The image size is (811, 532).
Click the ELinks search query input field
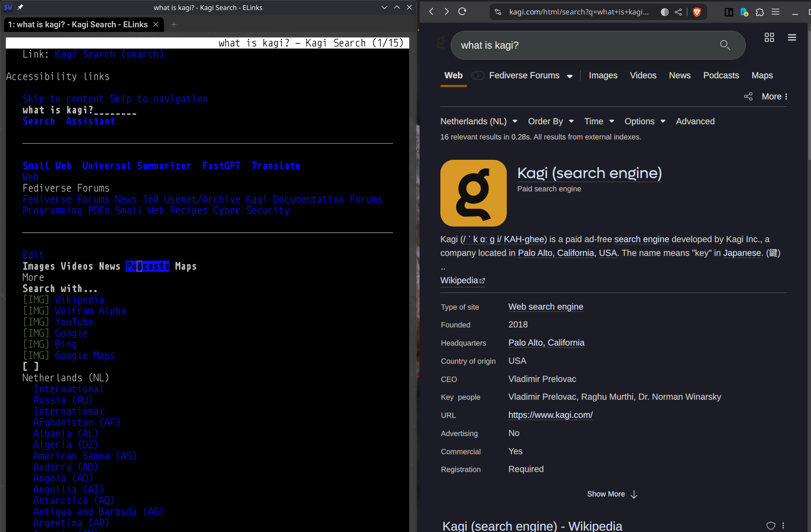(x=79, y=110)
